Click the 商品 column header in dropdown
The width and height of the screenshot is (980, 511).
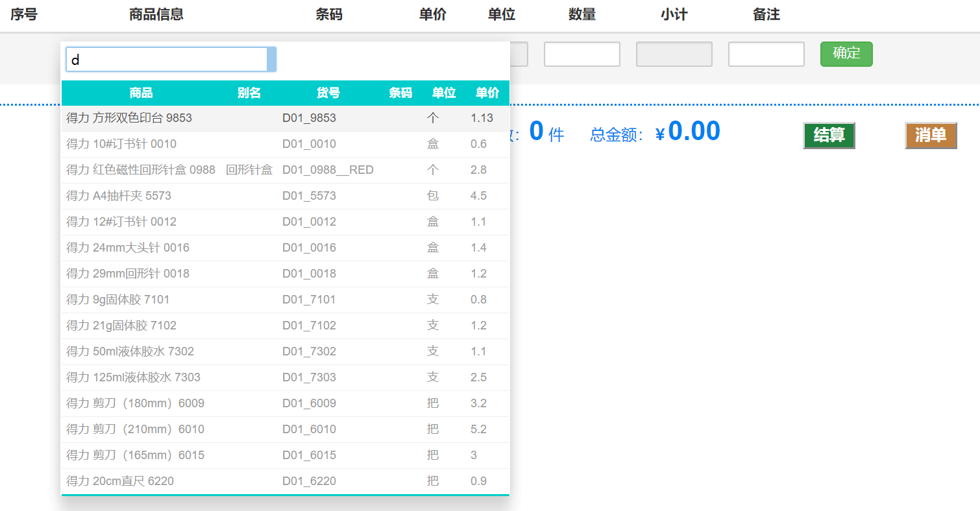coord(141,93)
